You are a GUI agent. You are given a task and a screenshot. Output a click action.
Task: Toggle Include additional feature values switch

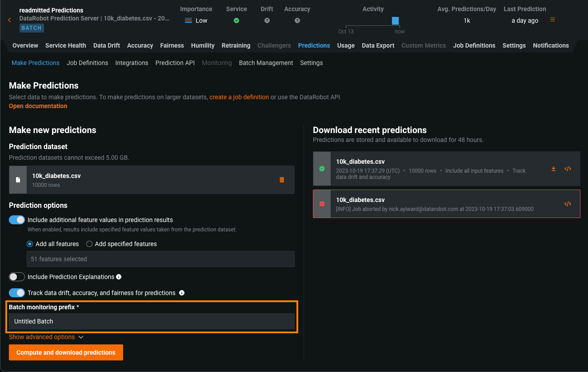coord(17,220)
